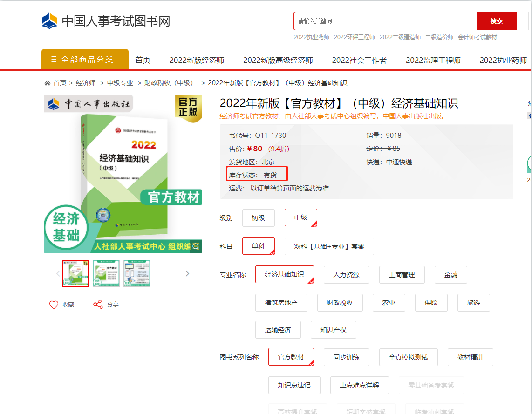Screen dimensions: 532x414
Task: Select the 双科【基础+专业】套餐 option
Action: coord(329,246)
